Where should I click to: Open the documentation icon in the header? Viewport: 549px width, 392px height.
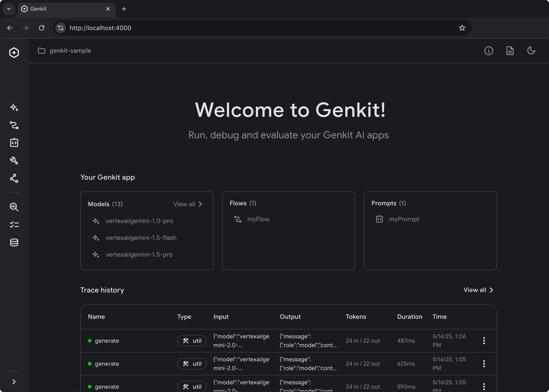[510, 50]
